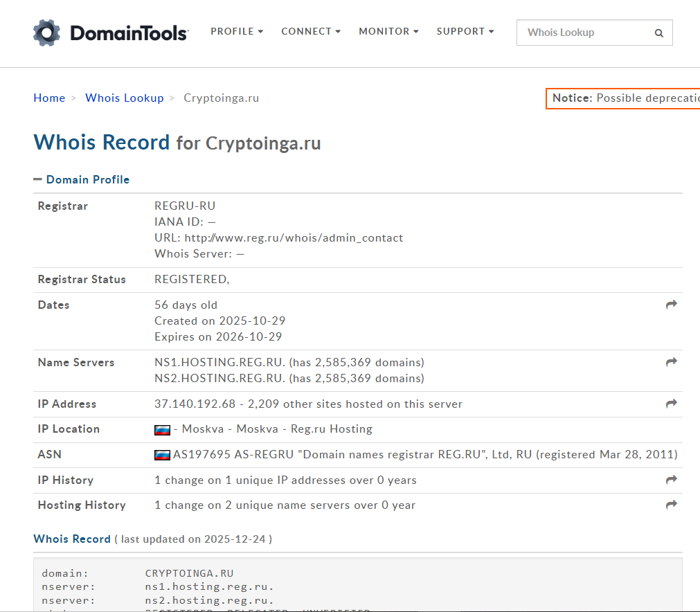Click the share arrow in IP History row
The height and width of the screenshot is (612, 700).
671,480
